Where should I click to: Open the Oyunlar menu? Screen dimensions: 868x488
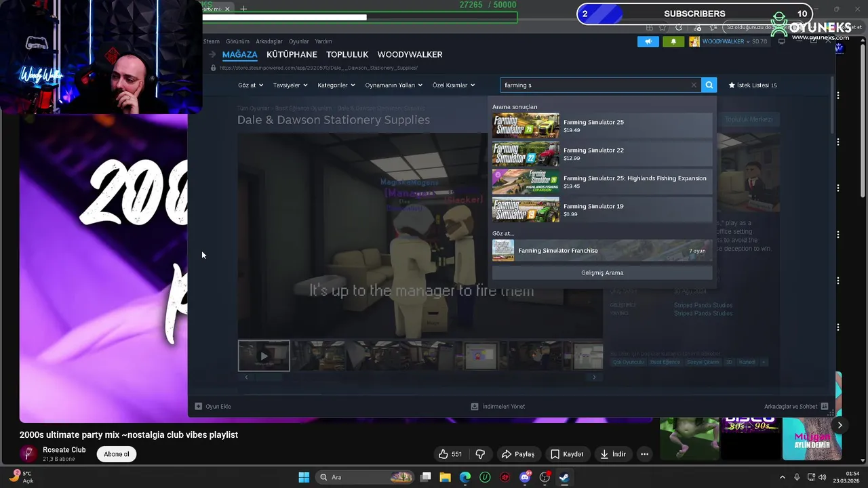pyautogui.click(x=298, y=41)
